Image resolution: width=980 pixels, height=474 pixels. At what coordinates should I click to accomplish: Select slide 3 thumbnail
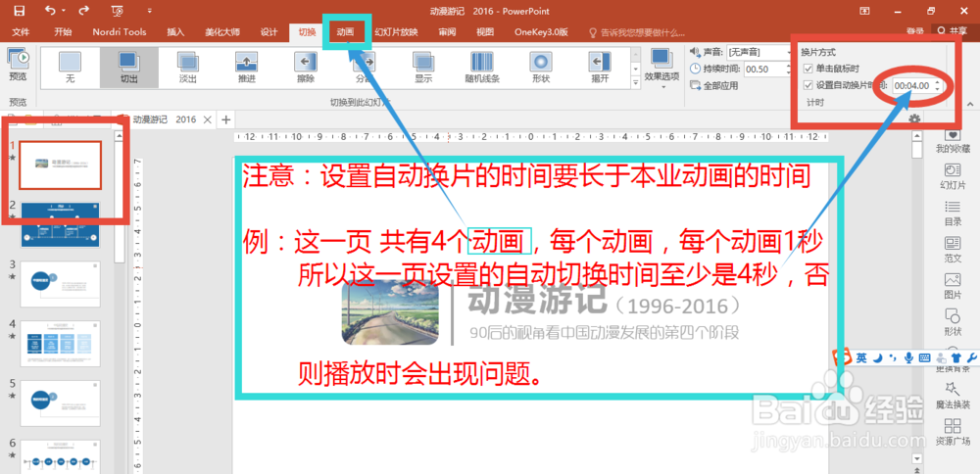coord(61,284)
